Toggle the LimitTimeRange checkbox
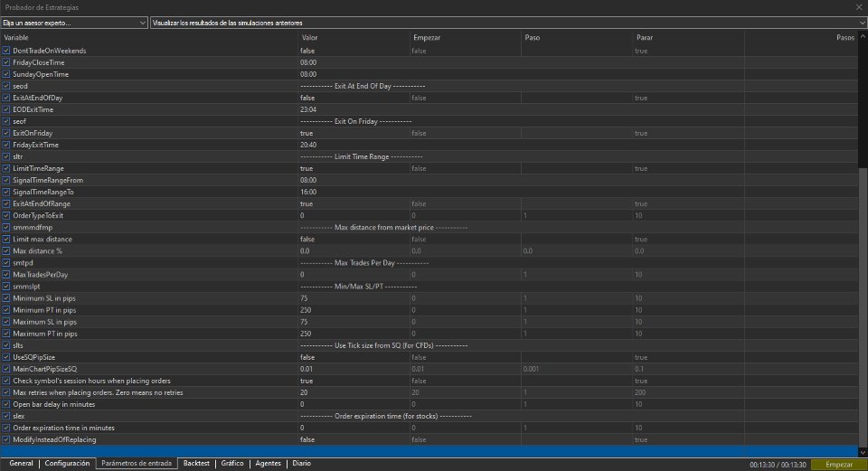Screen dimensions: 868x471 tap(6, 168)
